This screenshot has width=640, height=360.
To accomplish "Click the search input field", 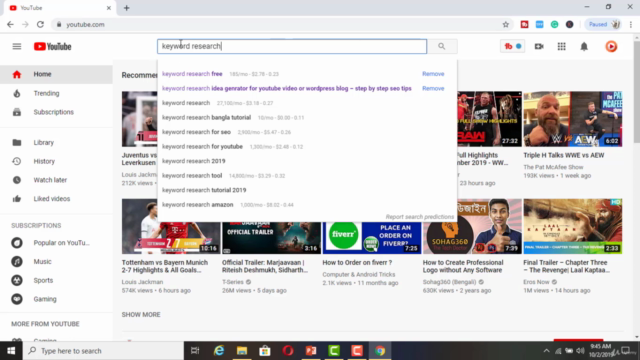I will [x=292, y=46].
